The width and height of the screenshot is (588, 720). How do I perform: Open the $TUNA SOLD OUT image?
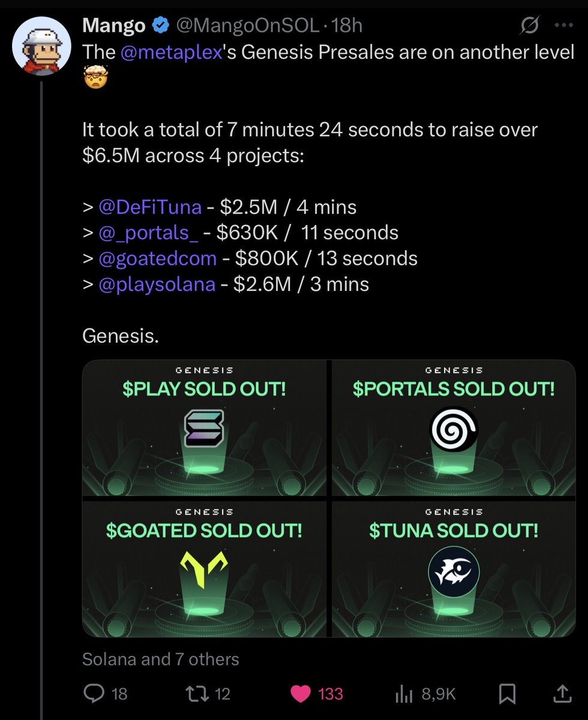pyautogui.click(x=453, y=569)
